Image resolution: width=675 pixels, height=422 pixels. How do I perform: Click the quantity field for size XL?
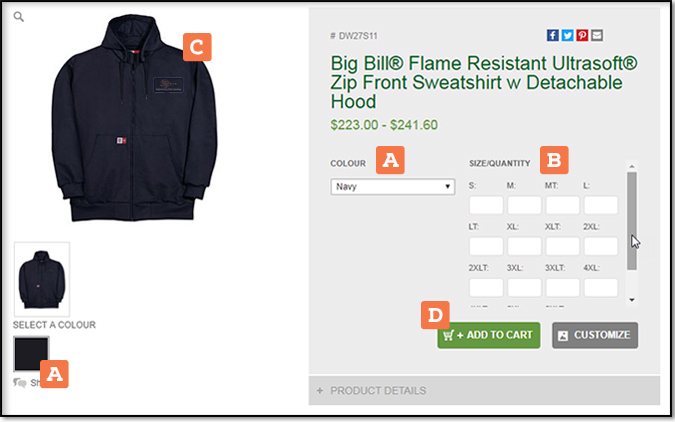(525, 246)
